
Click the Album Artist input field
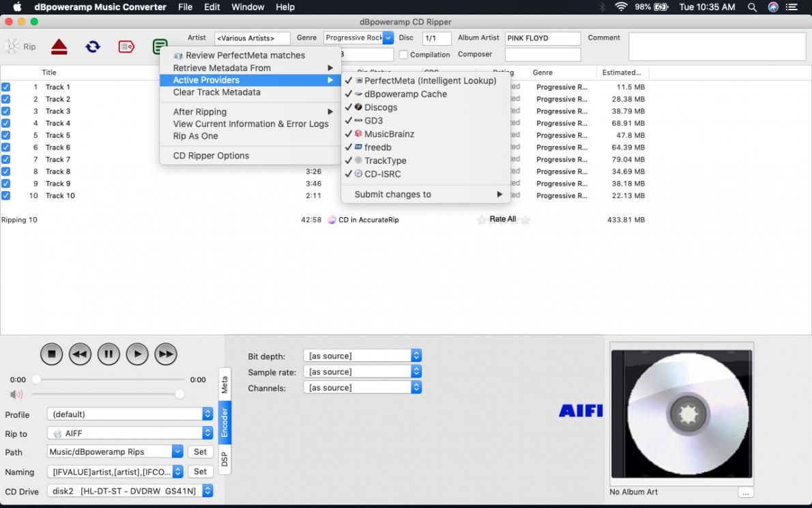click(542, 38)
